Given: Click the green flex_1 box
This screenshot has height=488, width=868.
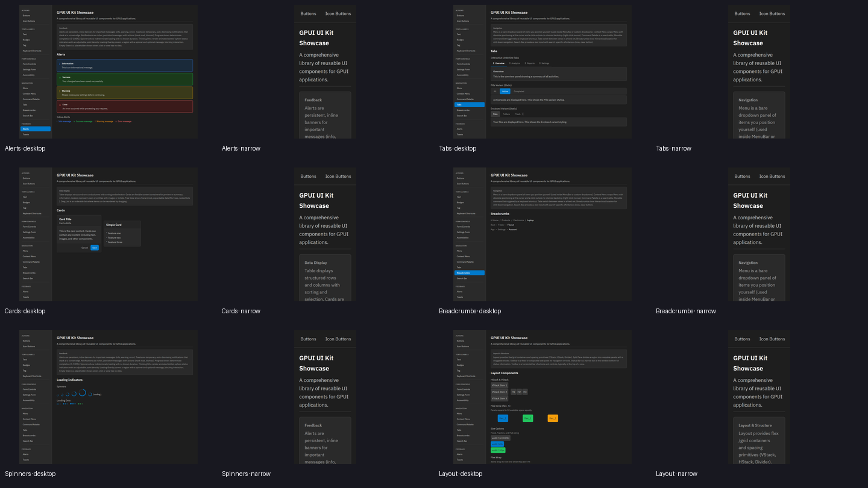Looking at the screenshot, I should [527, 418].
